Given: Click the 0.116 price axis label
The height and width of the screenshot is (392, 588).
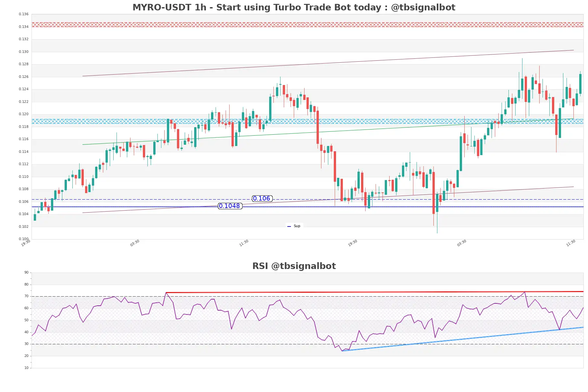Looking at the screenshot, I should coord(24,139).
